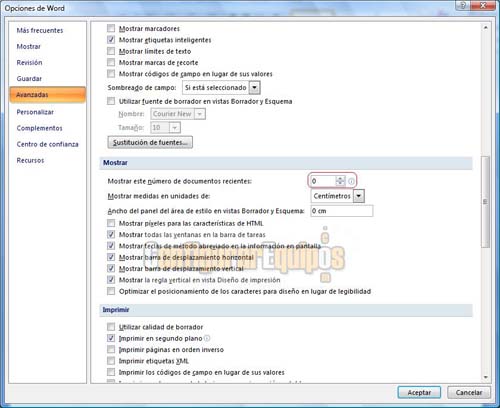Check Imprimir los códigos de campo option
This screenshot has height=408, width=500.
(x=111, y=372)
